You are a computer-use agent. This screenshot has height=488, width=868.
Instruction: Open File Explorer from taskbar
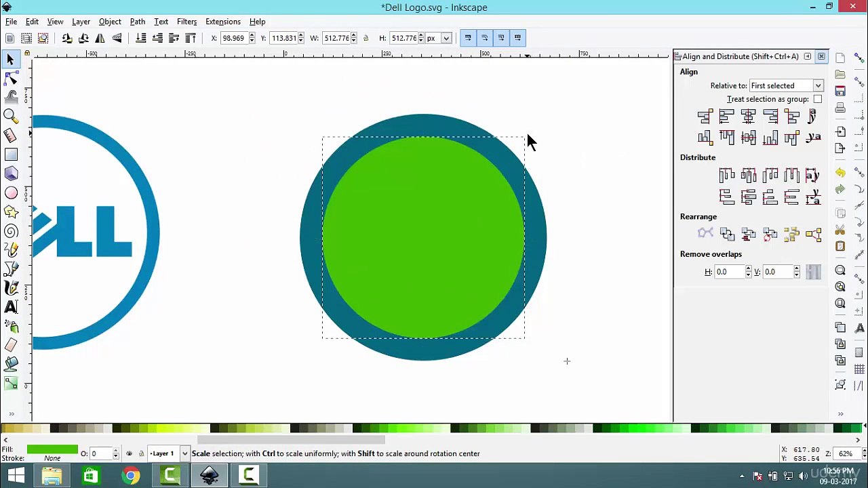pos(52,476)
